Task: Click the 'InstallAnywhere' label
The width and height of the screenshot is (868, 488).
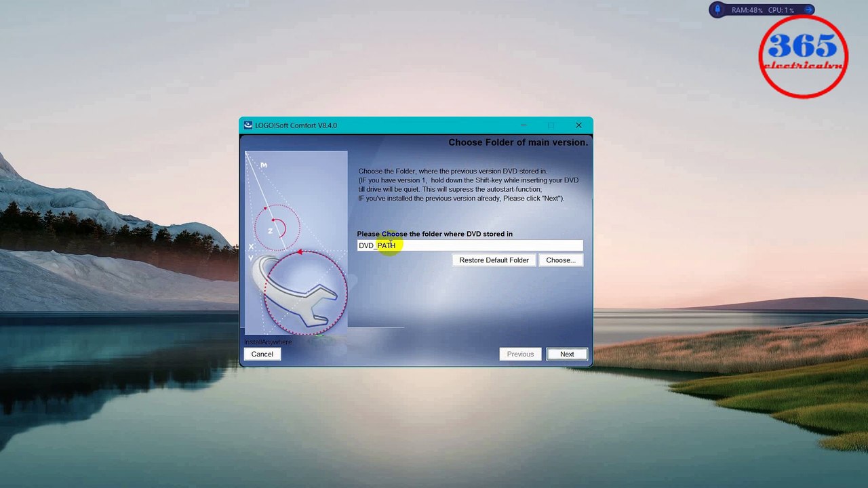Action: (x=268, y=342)
